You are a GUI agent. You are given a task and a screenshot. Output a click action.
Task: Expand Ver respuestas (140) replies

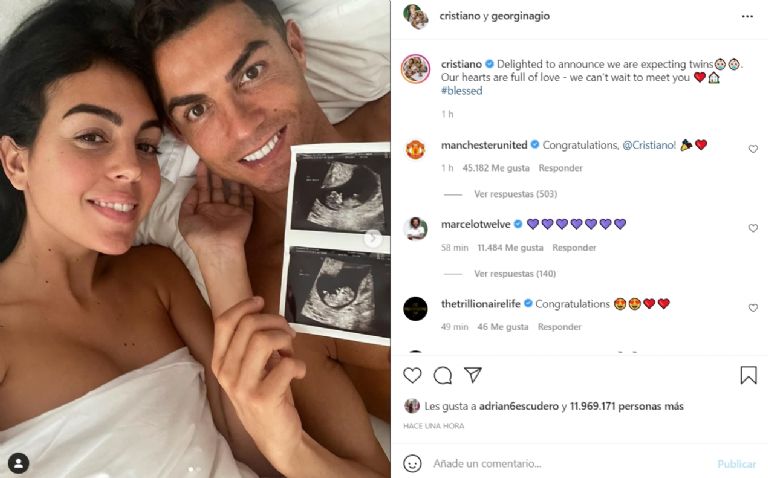click(x=515, y=273)
